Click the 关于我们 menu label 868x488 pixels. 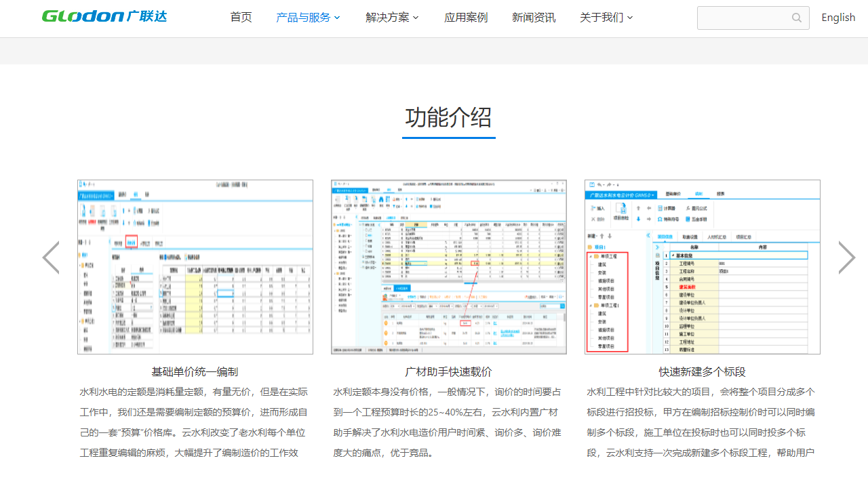click(601, 17)
